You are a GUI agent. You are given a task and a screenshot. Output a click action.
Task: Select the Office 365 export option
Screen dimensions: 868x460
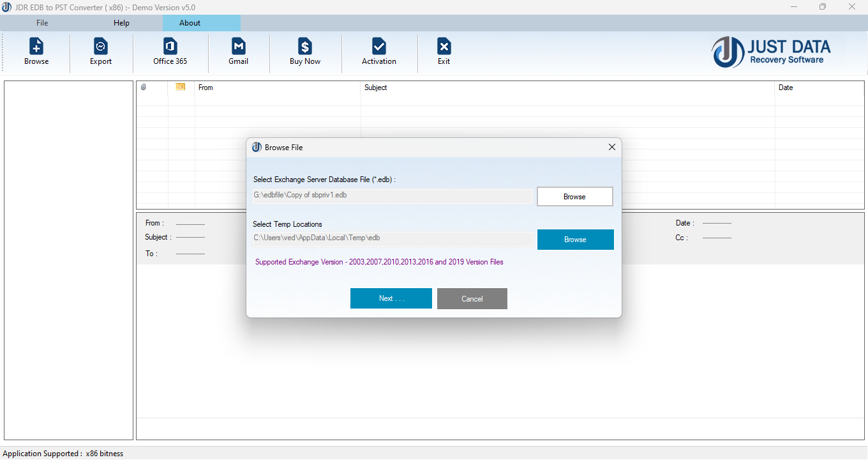169,51
